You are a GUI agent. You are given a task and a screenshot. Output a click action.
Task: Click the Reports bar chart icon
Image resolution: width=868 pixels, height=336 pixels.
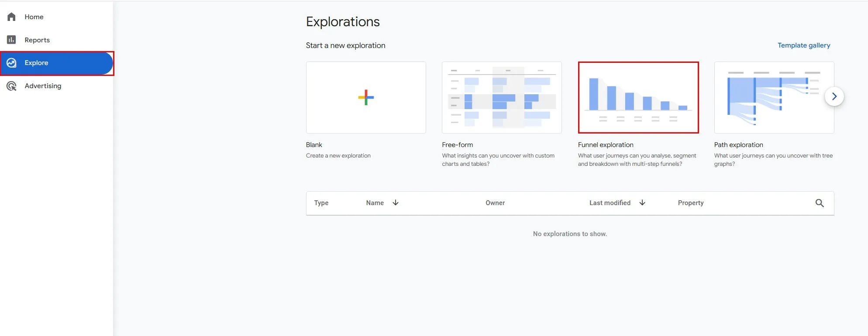tap(11, 40)
